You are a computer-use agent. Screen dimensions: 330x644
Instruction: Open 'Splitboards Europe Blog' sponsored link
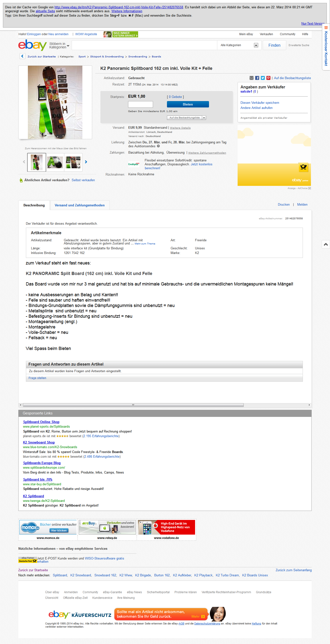42,463
